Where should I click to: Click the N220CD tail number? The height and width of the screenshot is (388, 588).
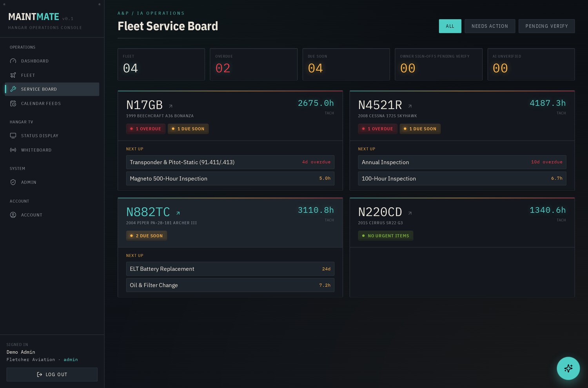tap(380, 212)
